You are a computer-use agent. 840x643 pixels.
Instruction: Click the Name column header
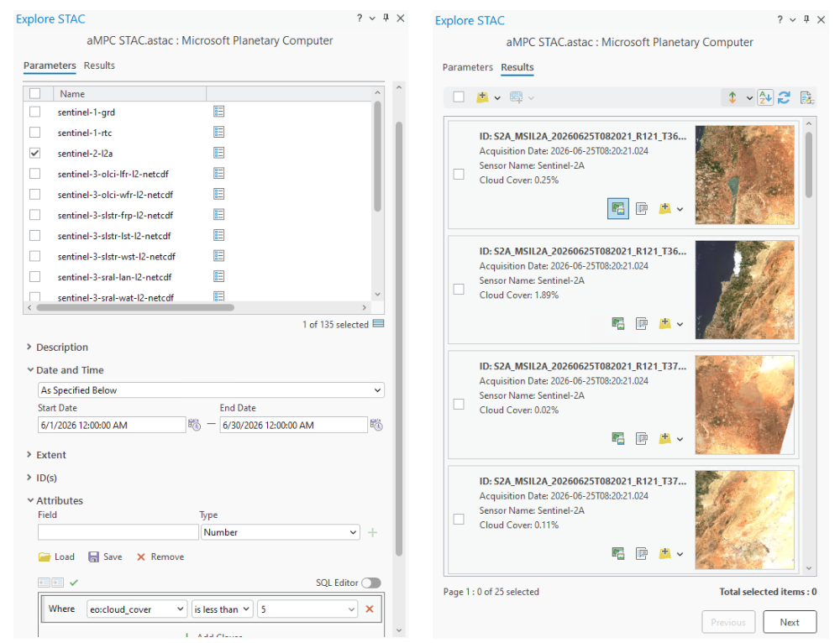point(129,94)
